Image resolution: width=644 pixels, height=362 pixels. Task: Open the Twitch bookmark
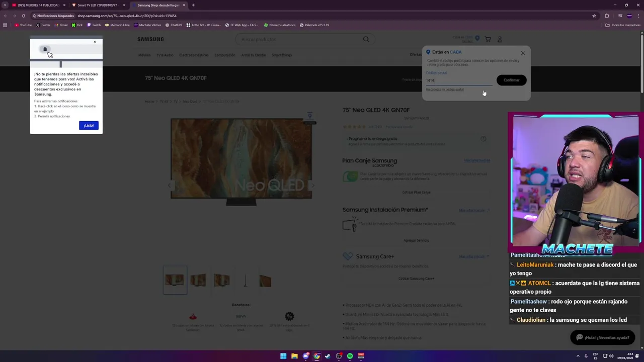[x=94, y=25]
